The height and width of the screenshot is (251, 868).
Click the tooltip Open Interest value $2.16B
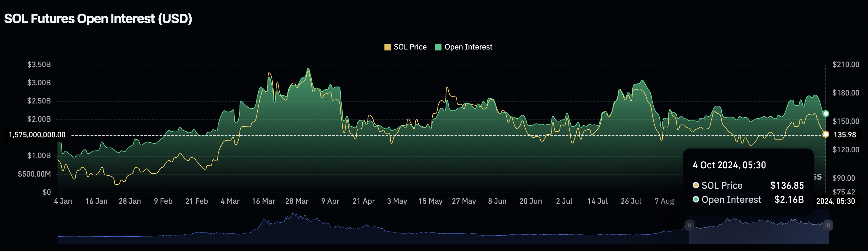click(789, 200)
